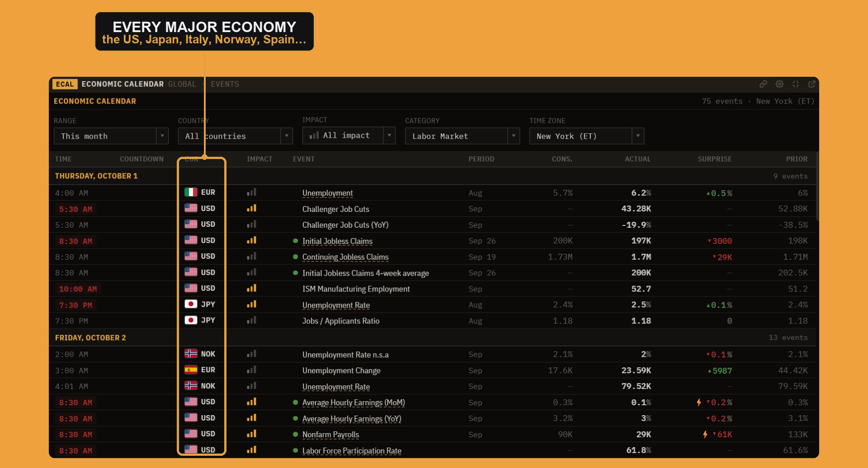Click Japan flag on Unemployment Rate row
This screenshot has width=868, height=468.
click(x=191, y=304)
